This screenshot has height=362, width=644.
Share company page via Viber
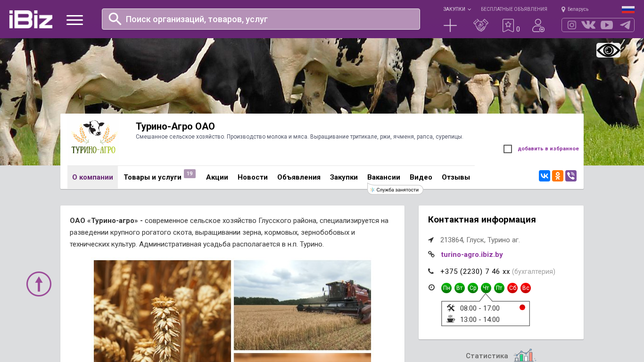point(571,176)
